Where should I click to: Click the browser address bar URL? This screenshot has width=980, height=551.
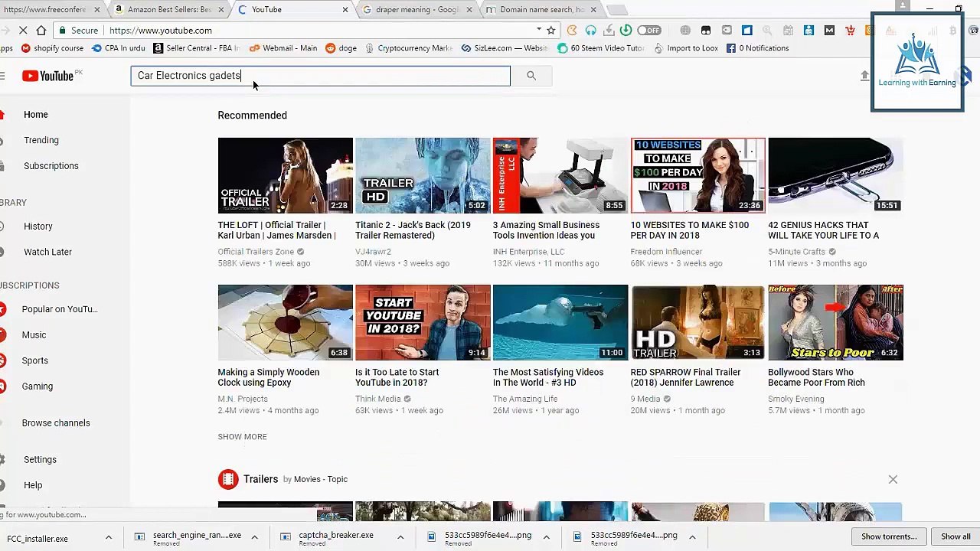[161, 31]
